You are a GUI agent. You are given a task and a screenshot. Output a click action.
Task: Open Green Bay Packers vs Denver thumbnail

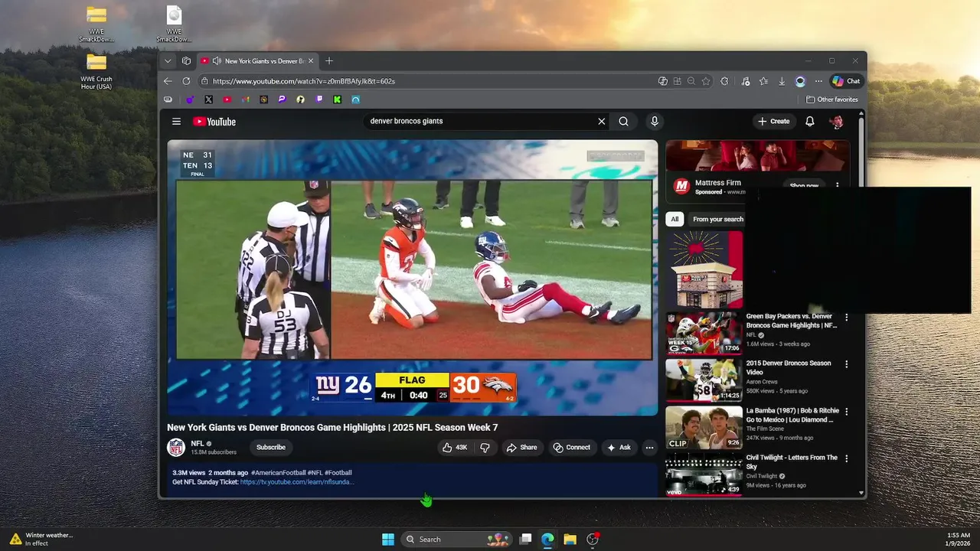[704, 332]
